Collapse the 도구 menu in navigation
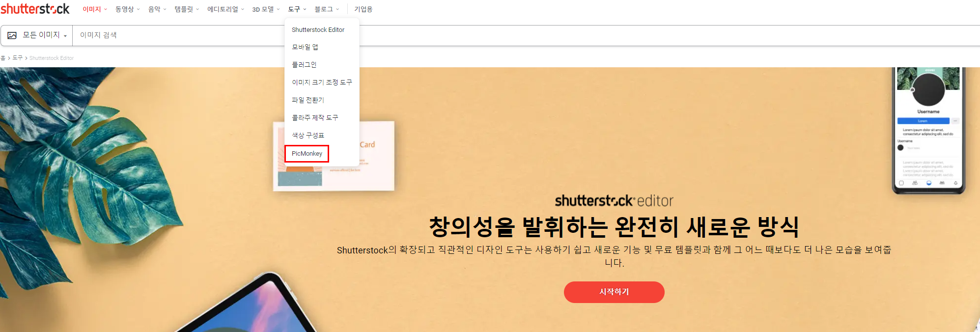The width and height of the screenshot is (980, 332). [297, 9]
